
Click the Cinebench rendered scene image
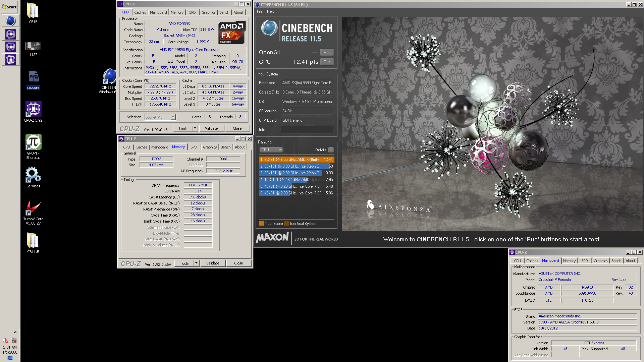[x=492, y=124]
